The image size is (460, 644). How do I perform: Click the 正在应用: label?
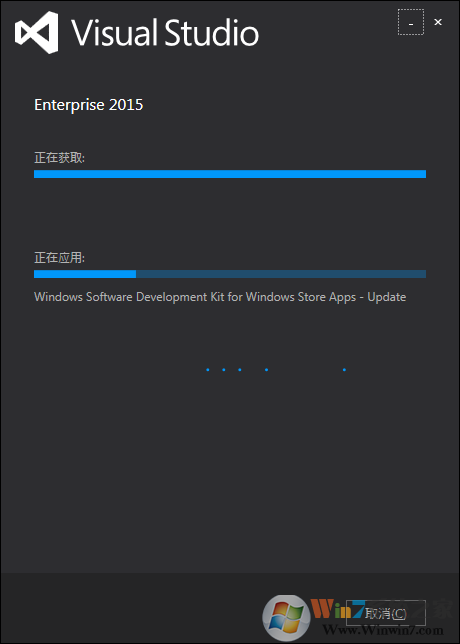coord(60,258)
